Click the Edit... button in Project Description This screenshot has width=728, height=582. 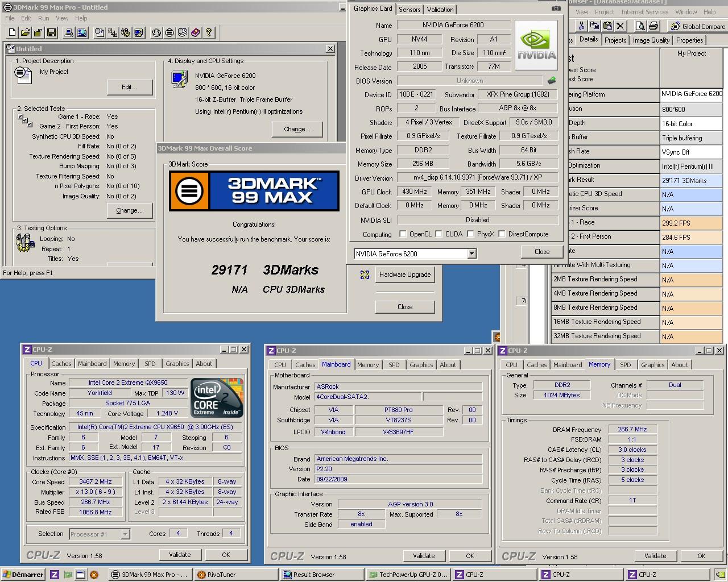click(130, 87)
